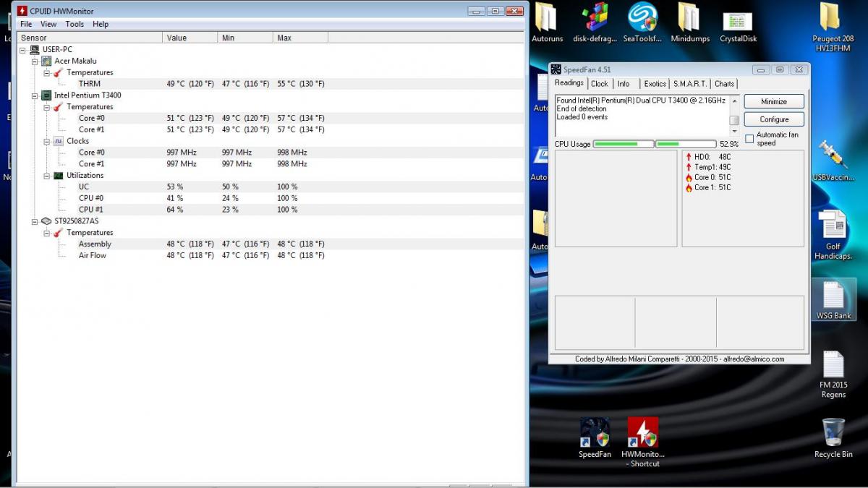The width and height of the screenshot is (868, 488).
Task: Click HD0 temperature arrow icon in SpeedFan
Action: [689, 157]
